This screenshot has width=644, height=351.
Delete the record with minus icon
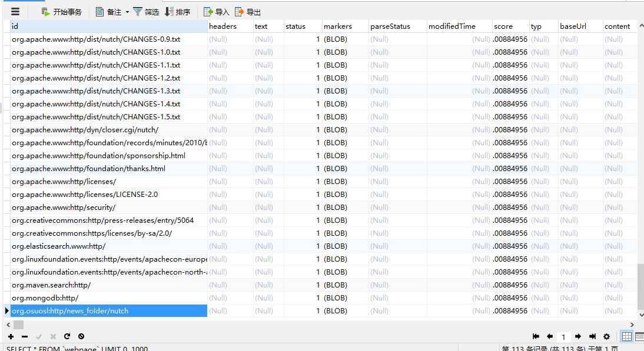tap(25, 337)
